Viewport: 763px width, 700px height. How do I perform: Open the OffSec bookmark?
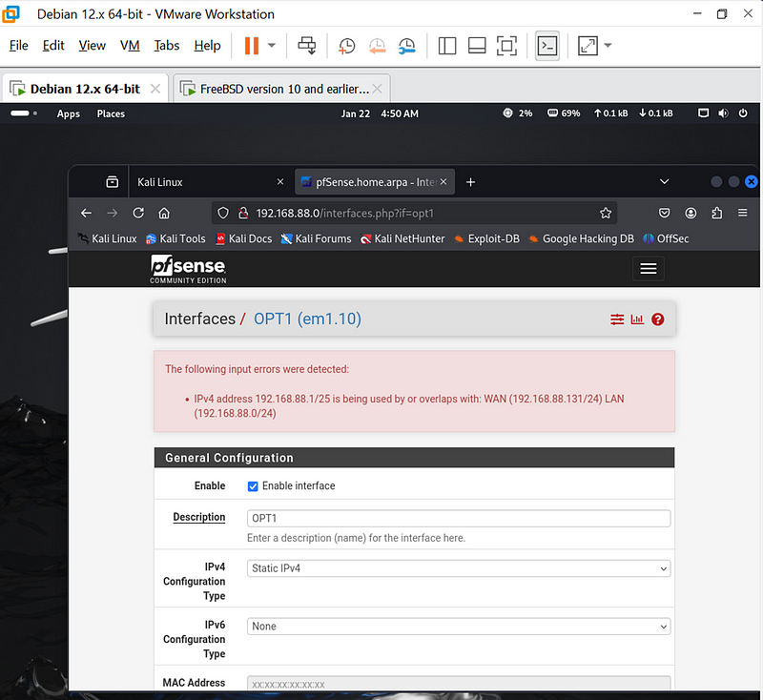pyautogui.click(x=666, y=238)
